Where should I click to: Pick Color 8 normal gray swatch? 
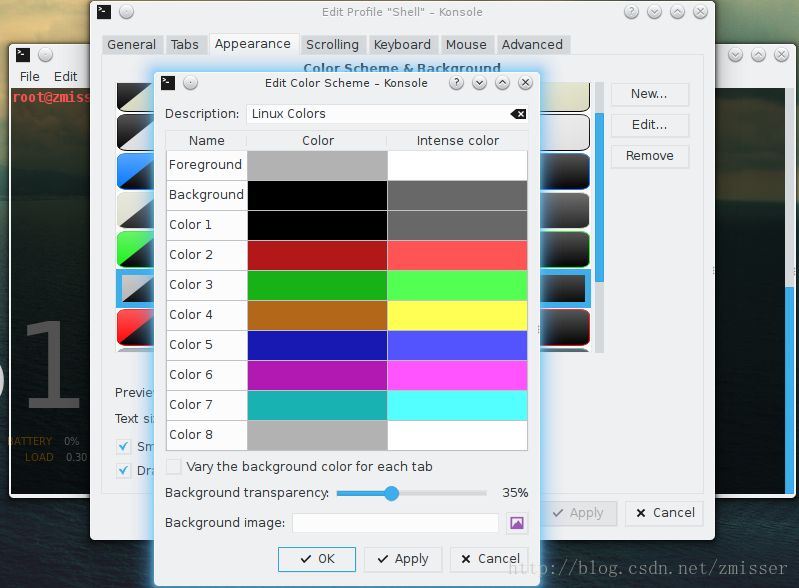pyautogui.click(x=317, y=436)
